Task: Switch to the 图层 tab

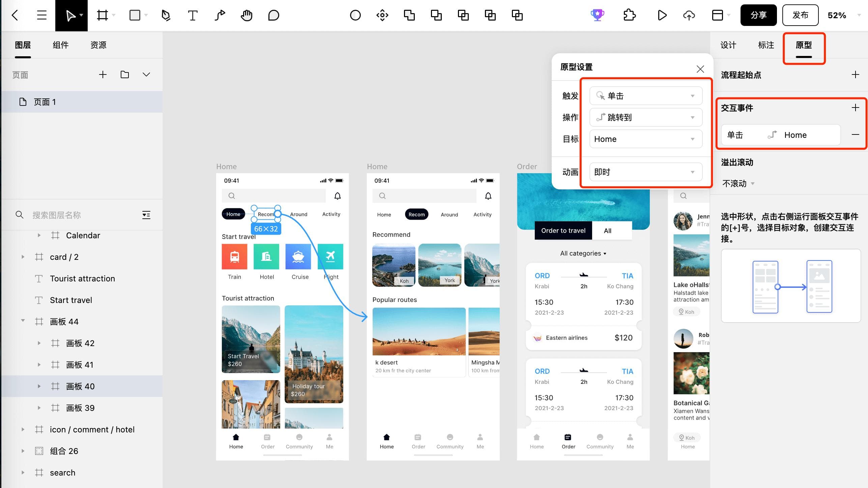Action: pyautogui.click(x=23, y=45)
